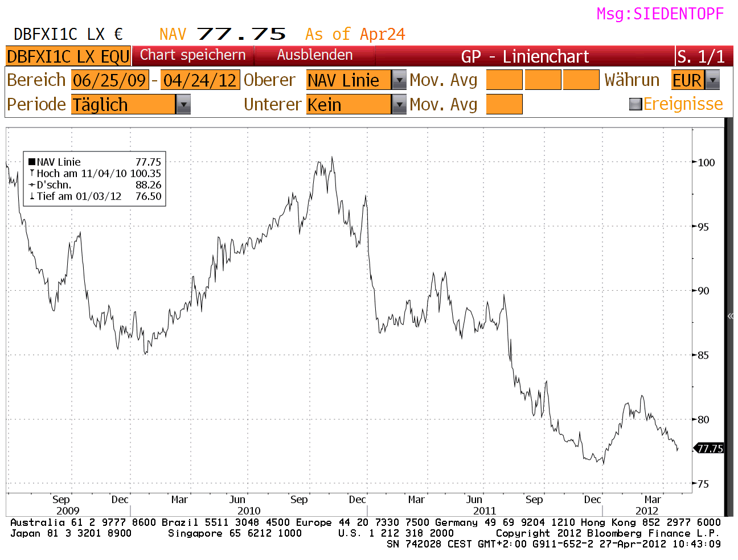
Task: Click the Ereignisse label
Action: click(683, 104)
